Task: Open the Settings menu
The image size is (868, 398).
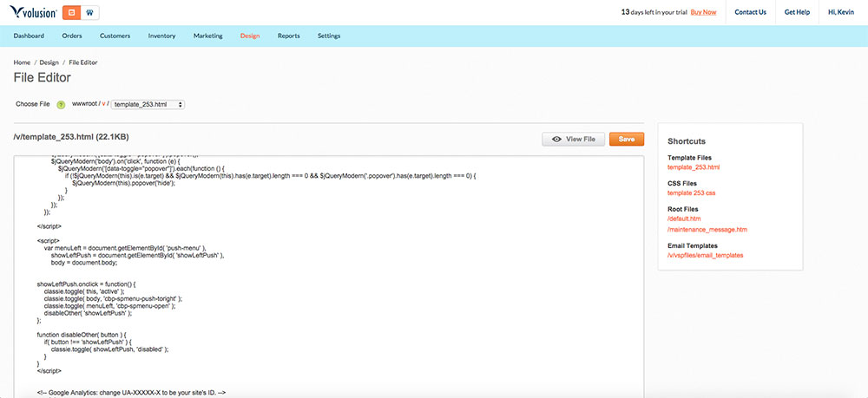Action: (329, 36)
